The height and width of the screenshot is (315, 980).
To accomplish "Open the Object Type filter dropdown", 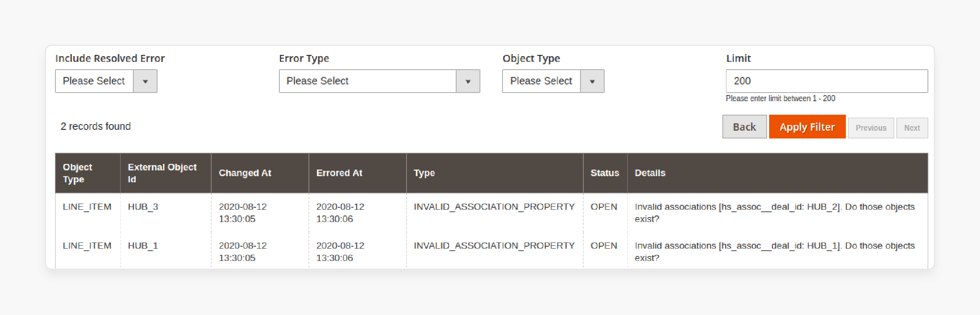I will click(553, 81).
